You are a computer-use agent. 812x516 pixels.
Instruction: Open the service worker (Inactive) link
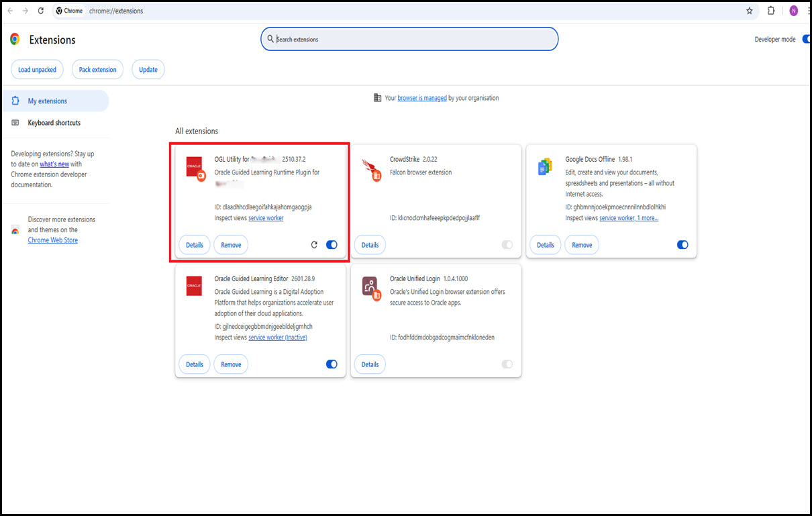click(278, 338)
